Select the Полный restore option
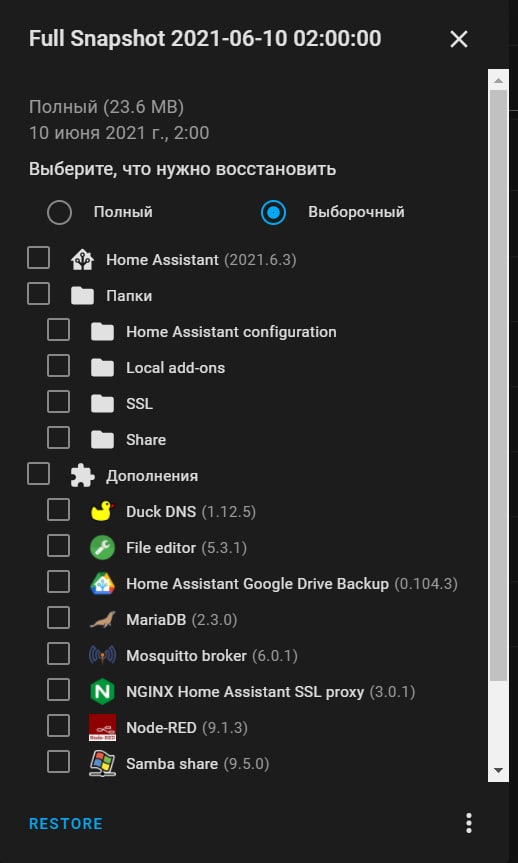Image resolution: width=518 pixels, height=863 pixels. click(x=59, y=212)
